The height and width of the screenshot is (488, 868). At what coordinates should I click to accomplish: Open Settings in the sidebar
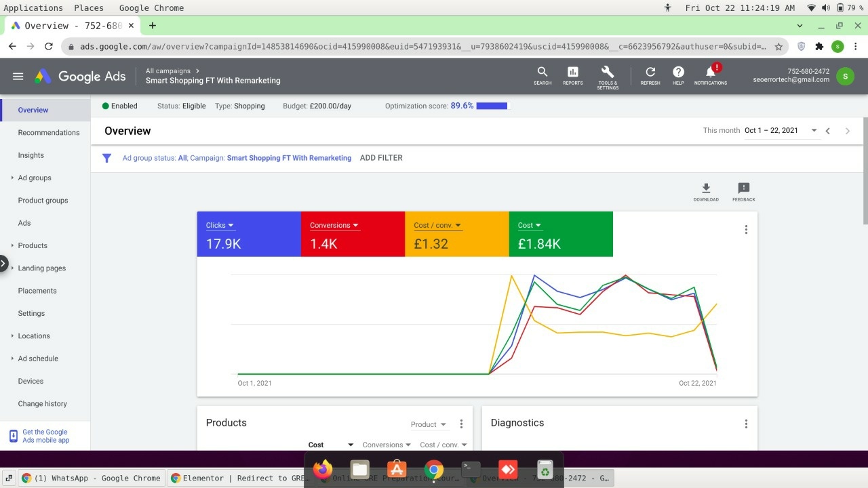click(31, 313)
